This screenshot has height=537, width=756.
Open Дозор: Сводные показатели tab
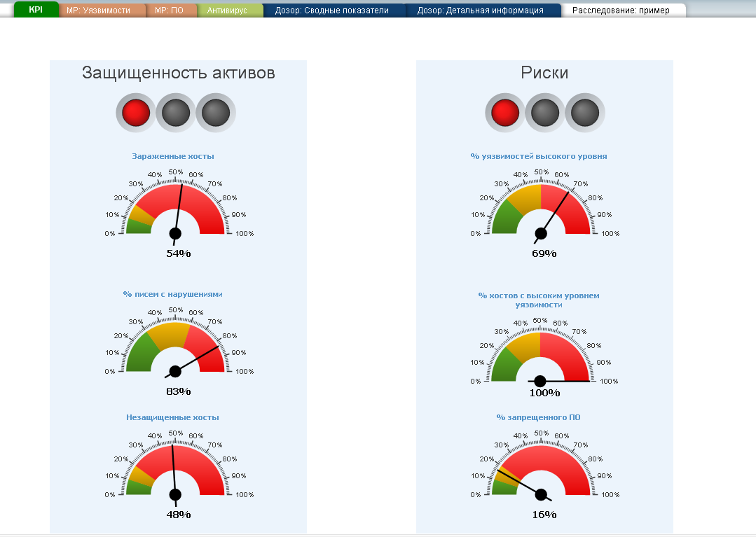pyautogui.click(x=334, y=10)
